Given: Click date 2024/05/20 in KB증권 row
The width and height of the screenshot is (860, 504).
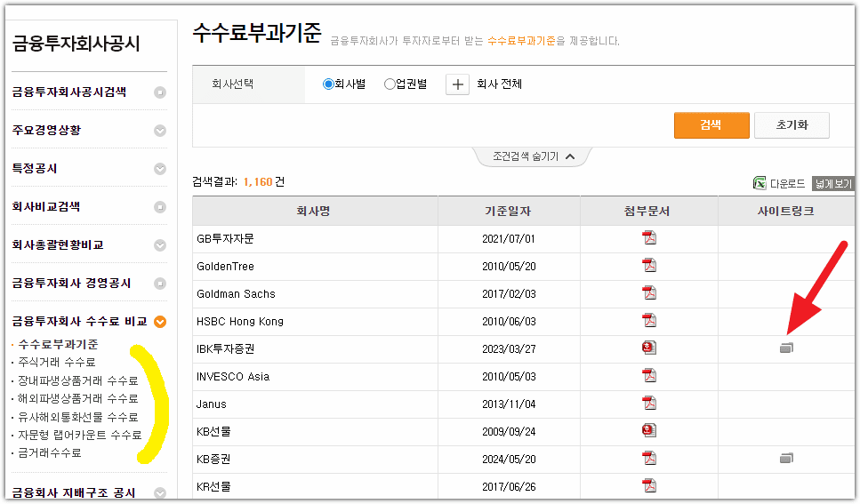Looking at the screenshot, I should 509,459.
